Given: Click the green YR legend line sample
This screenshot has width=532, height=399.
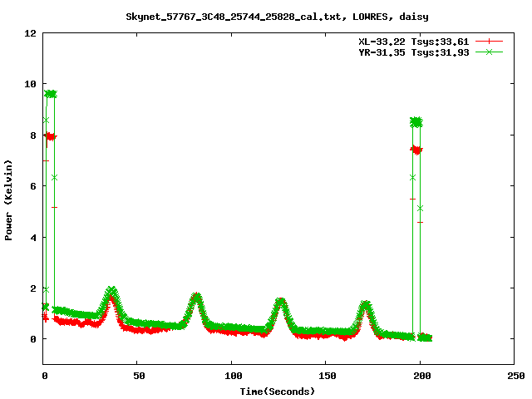Looking at the screenshot, I should (x=490, y=52).
